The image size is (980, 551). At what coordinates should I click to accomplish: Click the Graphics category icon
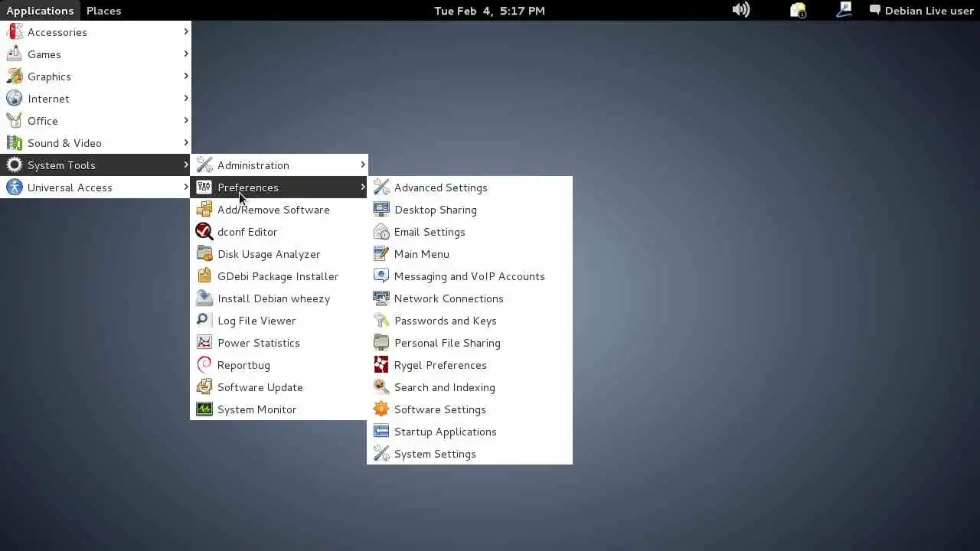15,77
